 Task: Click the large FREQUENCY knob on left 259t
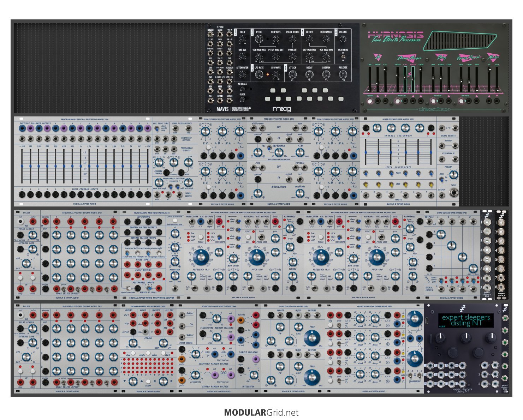201,258
